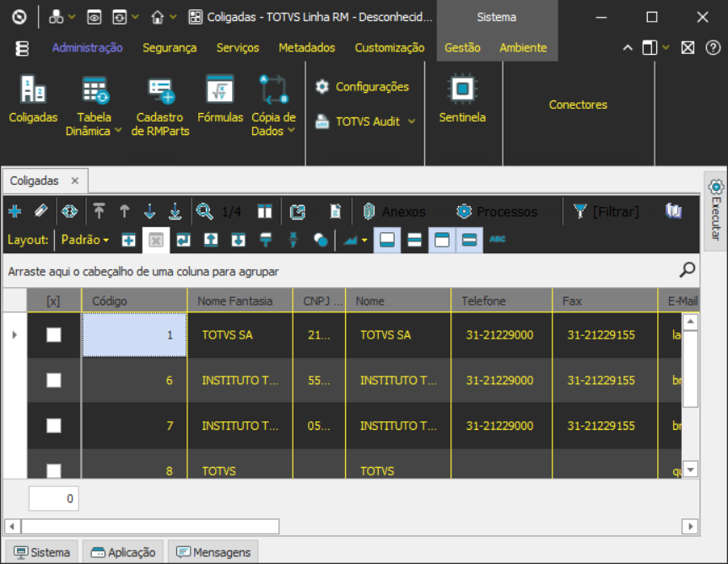The height and width of the screenshot is (564, 728).
Task: Check the box for row code 6
Action: tap(54, 381)
